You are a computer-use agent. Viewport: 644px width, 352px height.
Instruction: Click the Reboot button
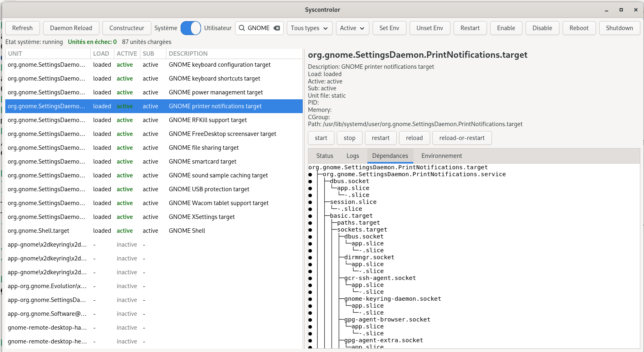[579, 28]
